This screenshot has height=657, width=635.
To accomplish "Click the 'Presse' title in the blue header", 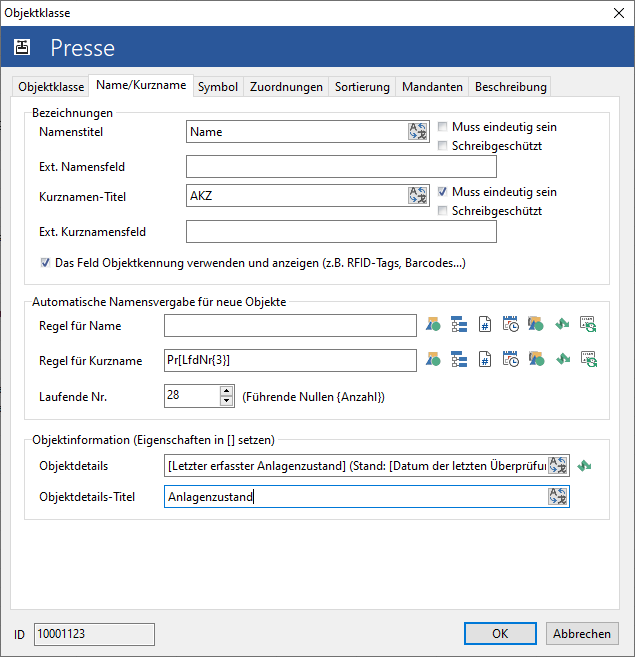I will 83,48.
